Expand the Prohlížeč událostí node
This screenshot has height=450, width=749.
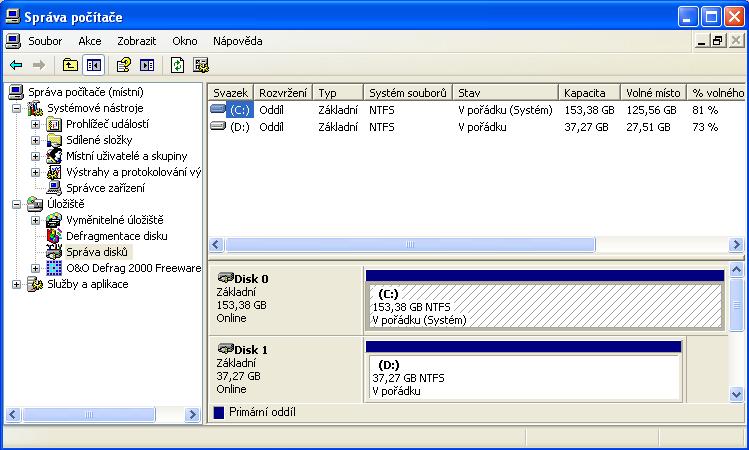tap(35, 125)
